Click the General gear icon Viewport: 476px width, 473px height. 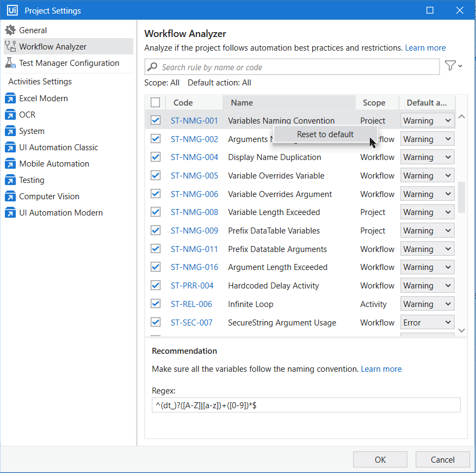tap(10, 30)
